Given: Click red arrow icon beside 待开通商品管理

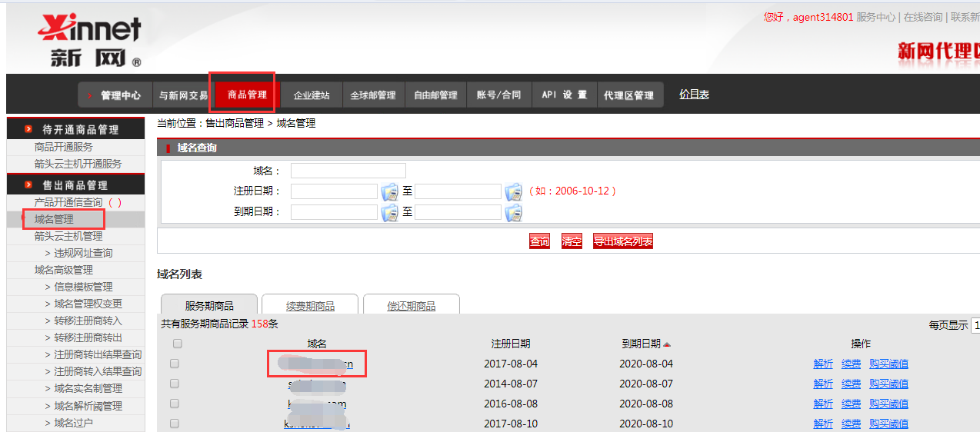Looking at the screenshot, I should coord(28,129).
